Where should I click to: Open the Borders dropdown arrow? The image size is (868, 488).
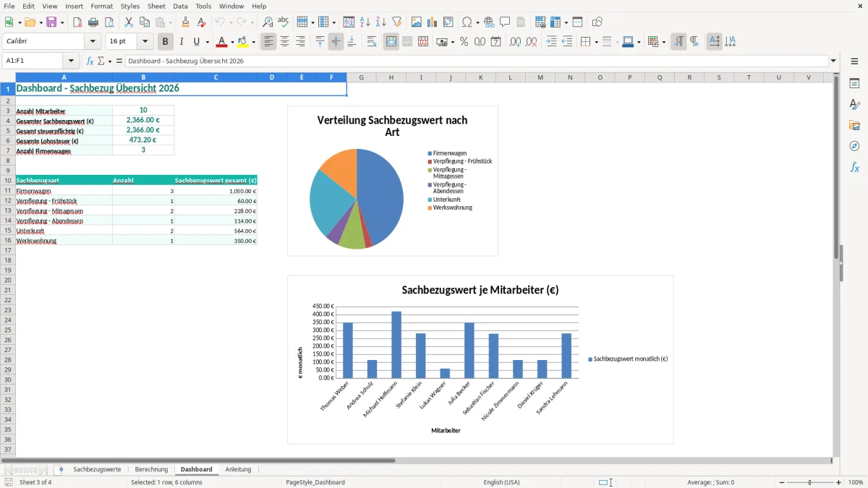[595, 42]
